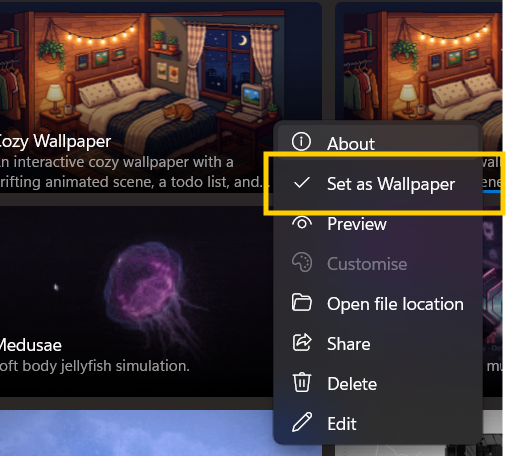Choose Open file location menu item
The width and height of the screenshot is (507, 456).
tap(378, 304)
